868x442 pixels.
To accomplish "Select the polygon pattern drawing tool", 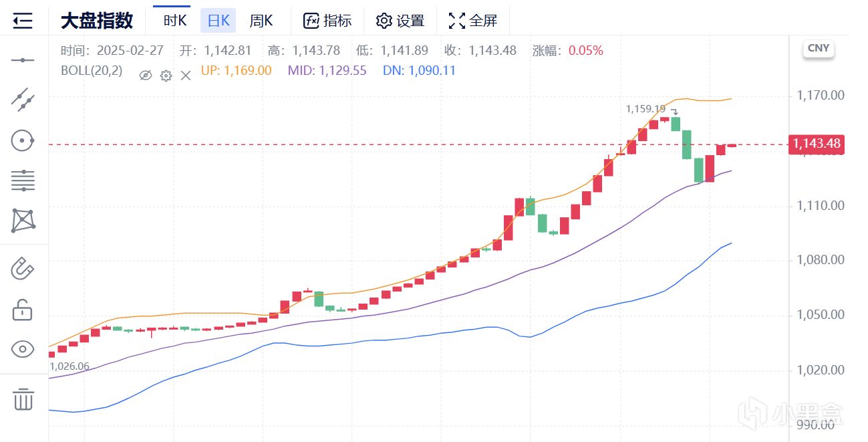I will point(23,220).
